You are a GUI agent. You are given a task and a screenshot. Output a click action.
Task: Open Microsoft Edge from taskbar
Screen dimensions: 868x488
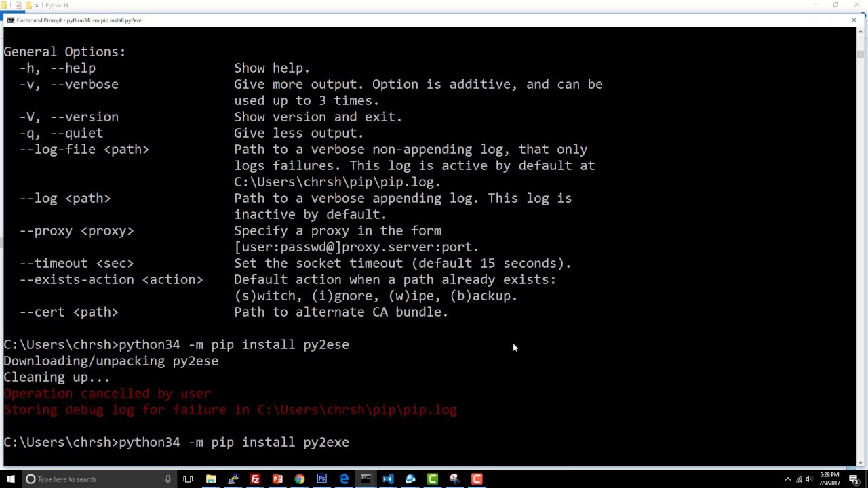344,479
